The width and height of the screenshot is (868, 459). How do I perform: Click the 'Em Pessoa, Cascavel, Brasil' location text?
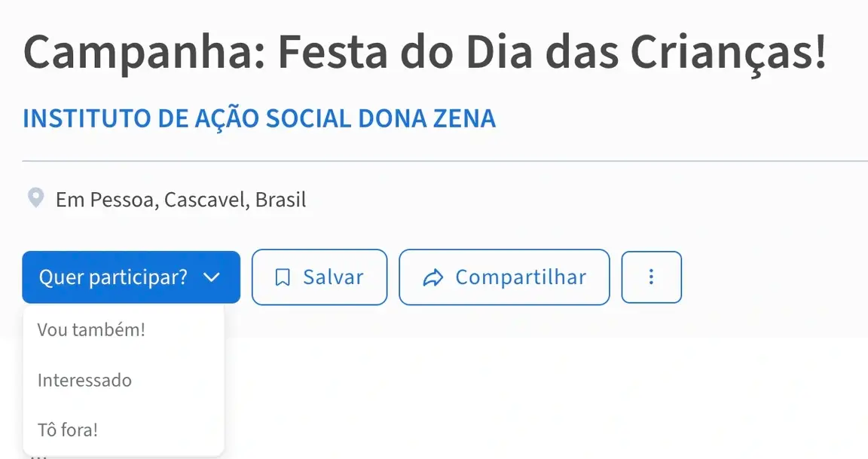coord(181,200)
